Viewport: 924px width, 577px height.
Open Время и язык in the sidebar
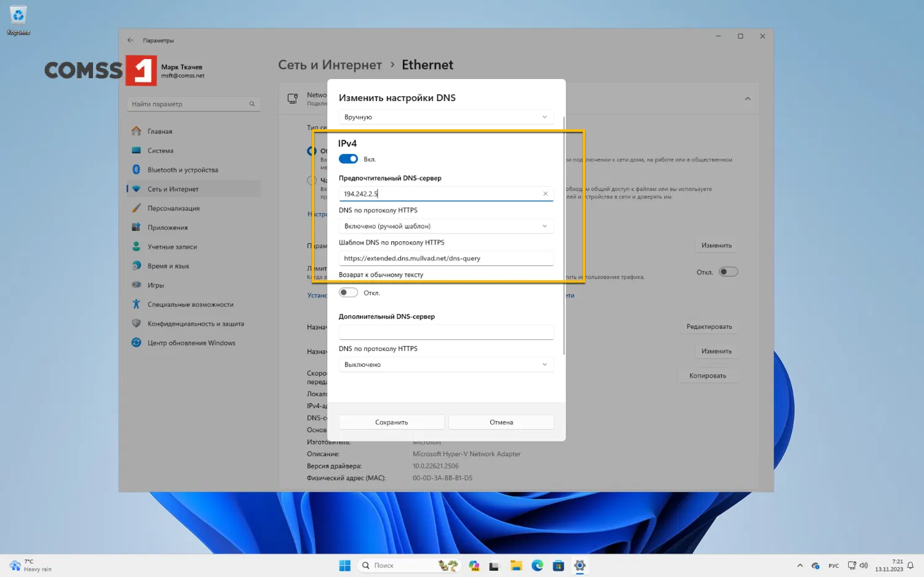point(194,266)
